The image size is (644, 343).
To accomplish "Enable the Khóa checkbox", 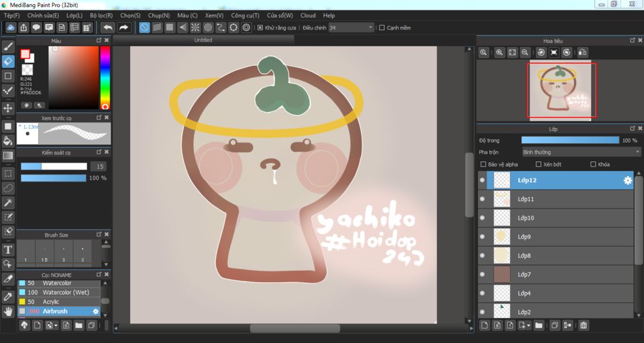I will click(x=593, y=165).
